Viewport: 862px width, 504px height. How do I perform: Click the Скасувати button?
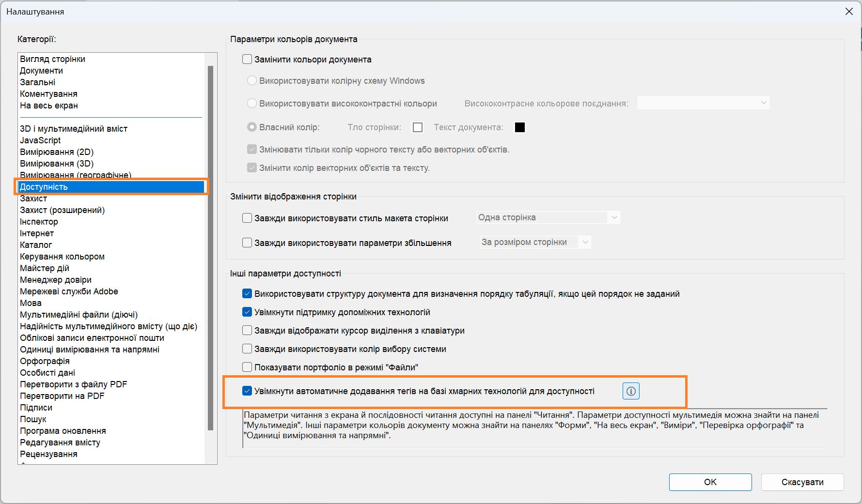click(x=802, y=482)
